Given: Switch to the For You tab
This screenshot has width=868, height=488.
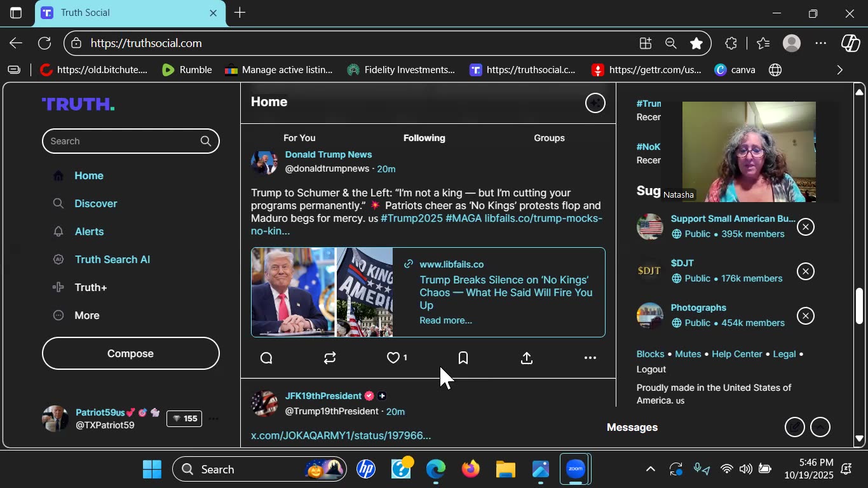Looking at the screenshot, I should (299, 138).
